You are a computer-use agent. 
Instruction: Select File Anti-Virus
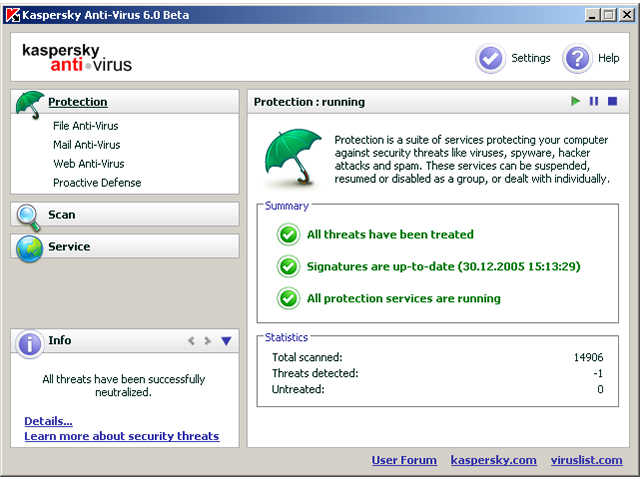pos(86,126)
